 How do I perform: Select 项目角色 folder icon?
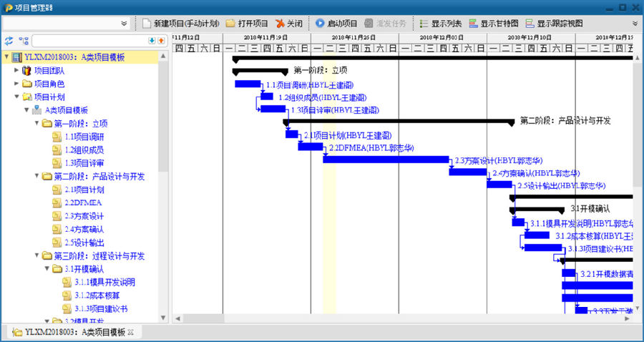pos(26,84)
